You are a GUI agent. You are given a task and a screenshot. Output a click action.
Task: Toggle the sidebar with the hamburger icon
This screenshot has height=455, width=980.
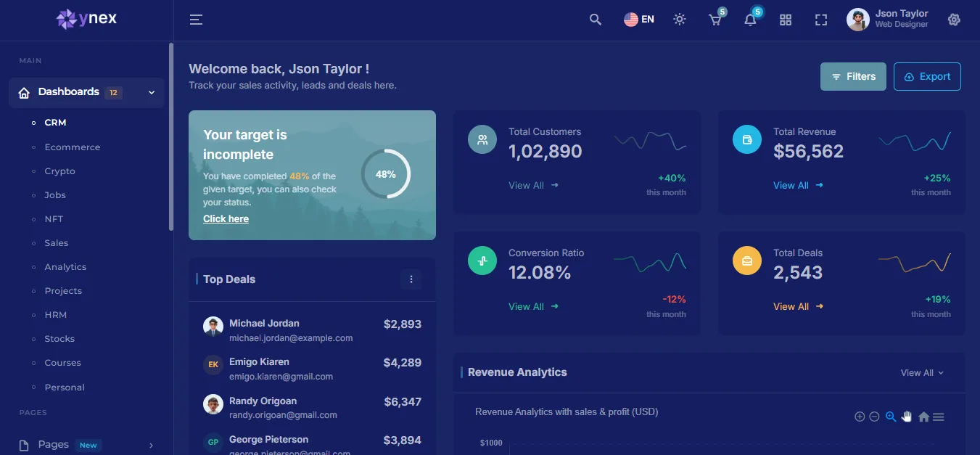click(195, 20)
